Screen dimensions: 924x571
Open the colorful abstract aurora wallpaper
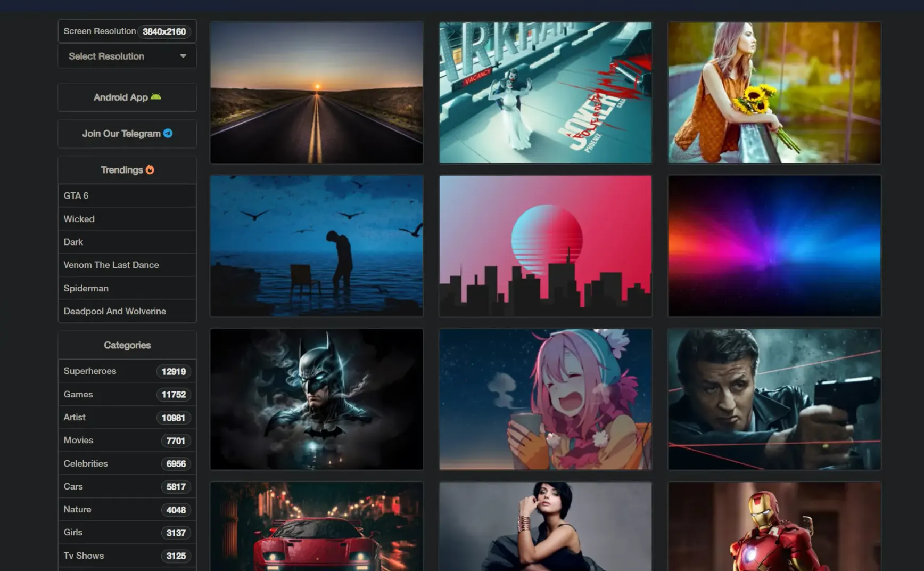tap(774, 246)
